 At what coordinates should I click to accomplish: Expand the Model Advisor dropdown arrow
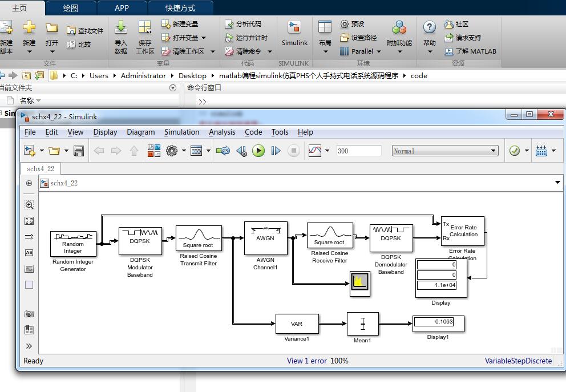(527, 151)
